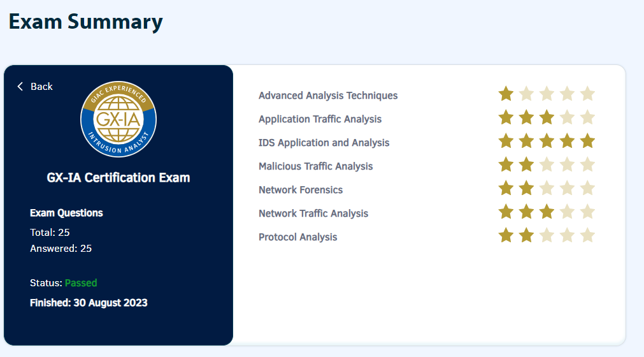Click third star of Protocol Analysis
Screen dimensions: 644x357
(x=547, y=235)
